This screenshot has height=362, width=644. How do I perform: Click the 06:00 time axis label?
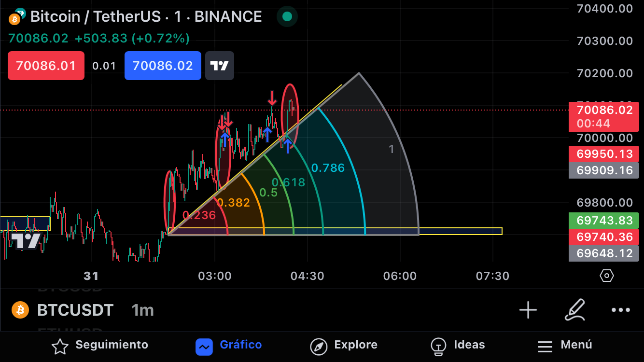point(399,276)
